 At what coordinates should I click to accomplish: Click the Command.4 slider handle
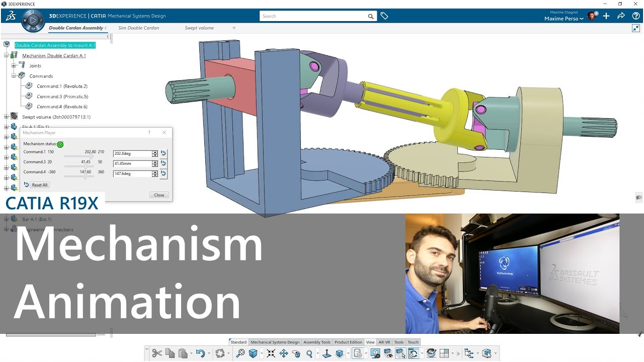[85, 176]
